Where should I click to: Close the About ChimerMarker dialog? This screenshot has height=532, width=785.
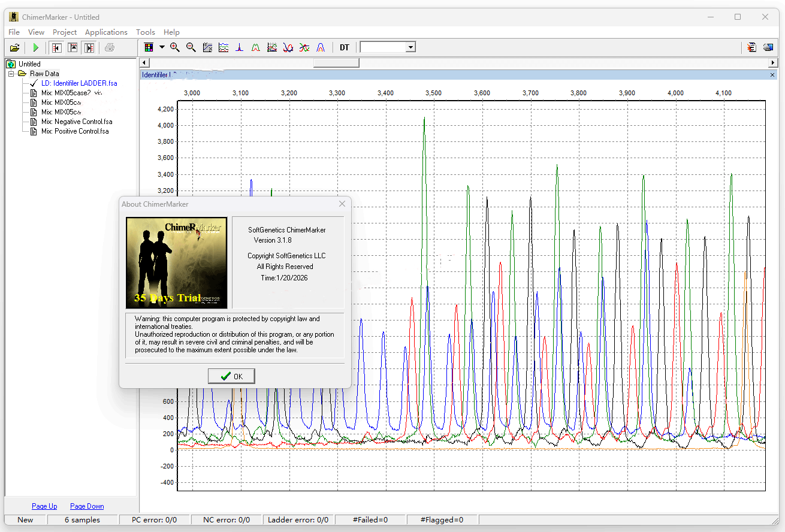pyautogui.click(x=342, y=204)
